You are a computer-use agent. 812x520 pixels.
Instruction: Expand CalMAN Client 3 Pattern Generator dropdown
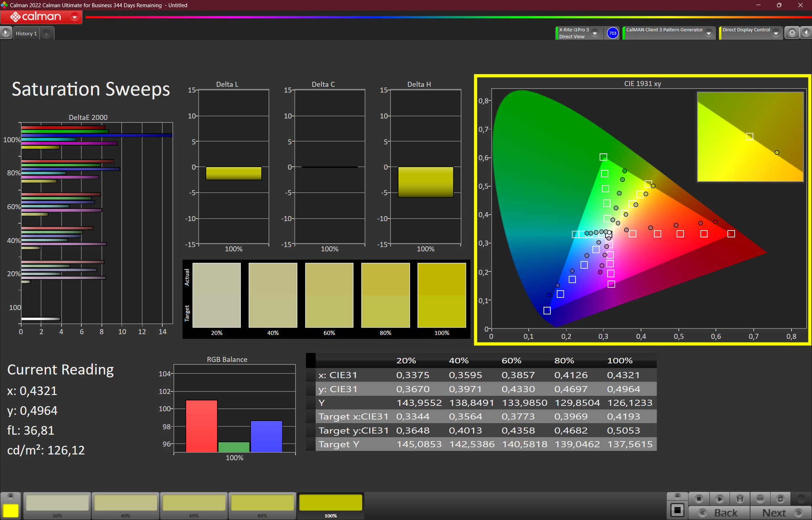(708, 33)
